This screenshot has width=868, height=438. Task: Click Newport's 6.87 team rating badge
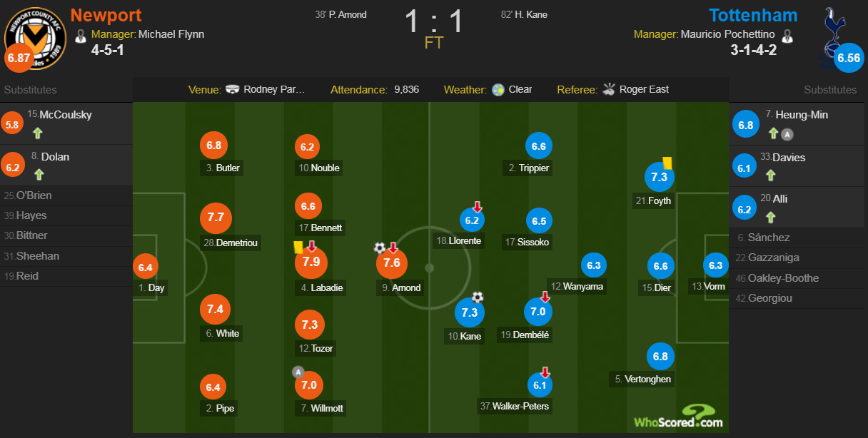[18, 57]
